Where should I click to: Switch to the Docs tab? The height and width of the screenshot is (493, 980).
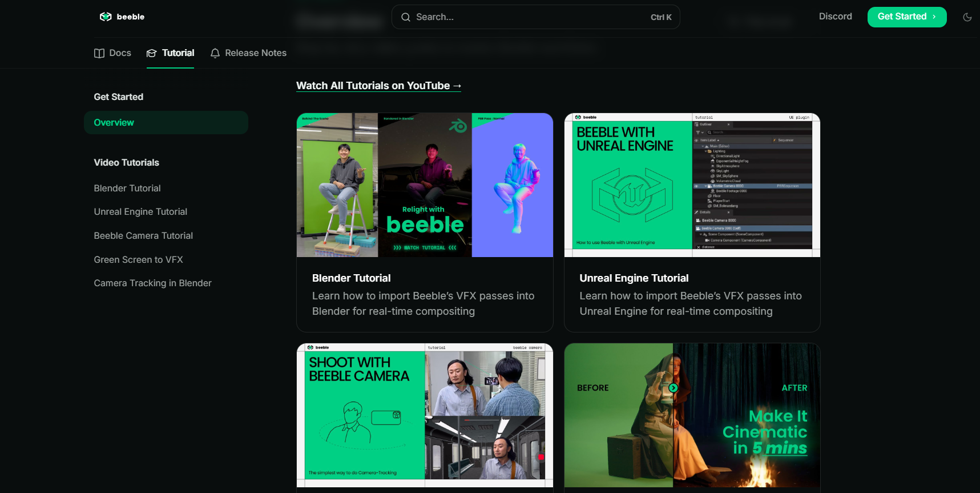pos(120,53)
